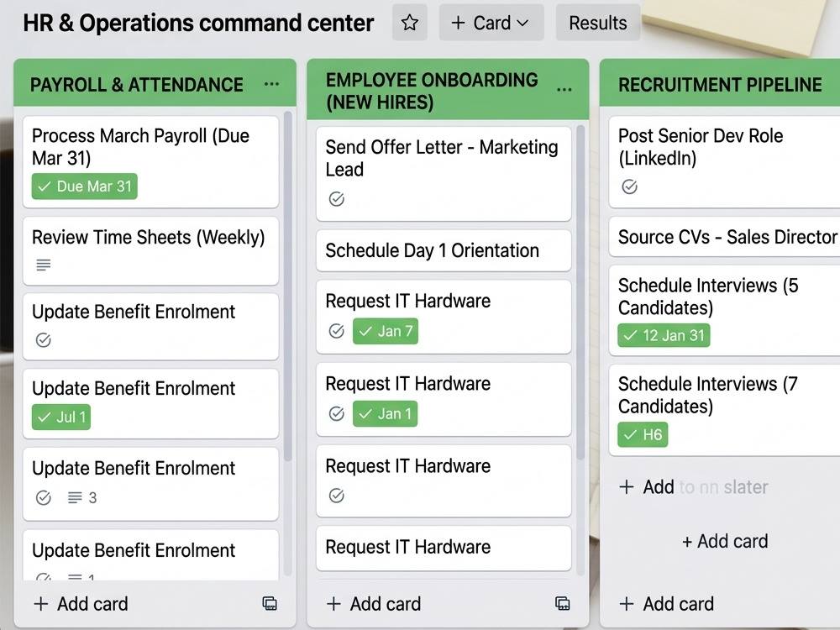The height and width of the screenshot is (630, 840).
Task: Open the Schedule Day 1 Orientation card
Action: point(444,250)
